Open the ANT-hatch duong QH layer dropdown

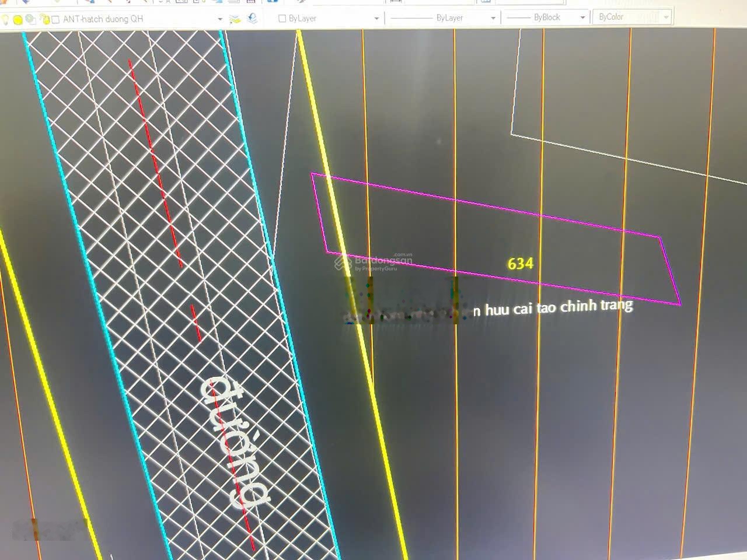pos(219,19)
